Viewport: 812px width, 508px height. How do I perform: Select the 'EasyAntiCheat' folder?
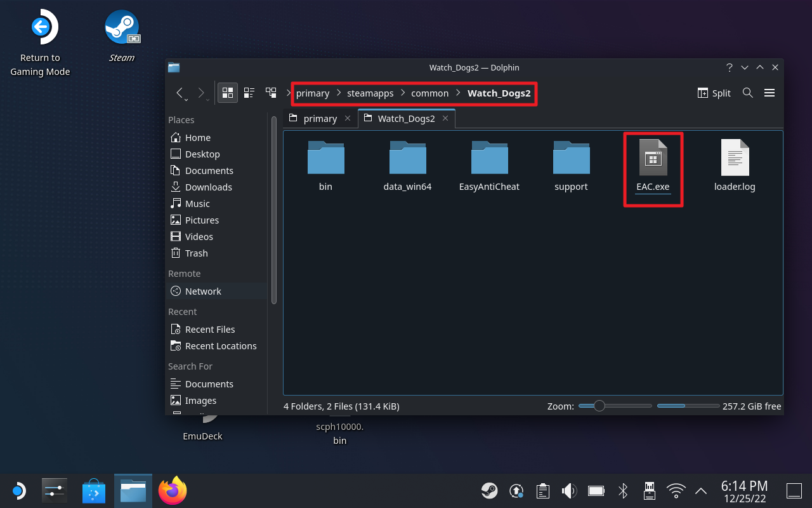point(489,166)
